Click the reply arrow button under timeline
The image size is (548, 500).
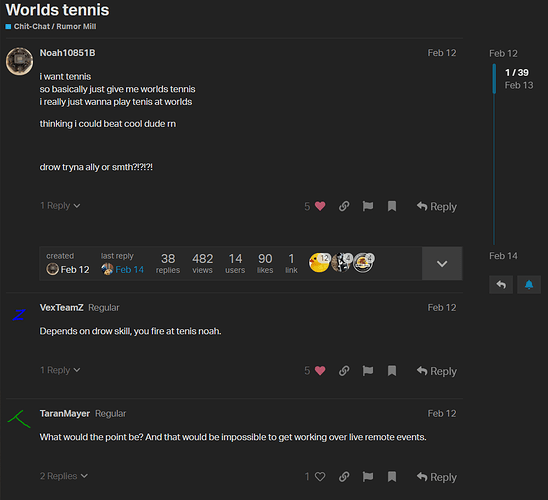point(501,285)
